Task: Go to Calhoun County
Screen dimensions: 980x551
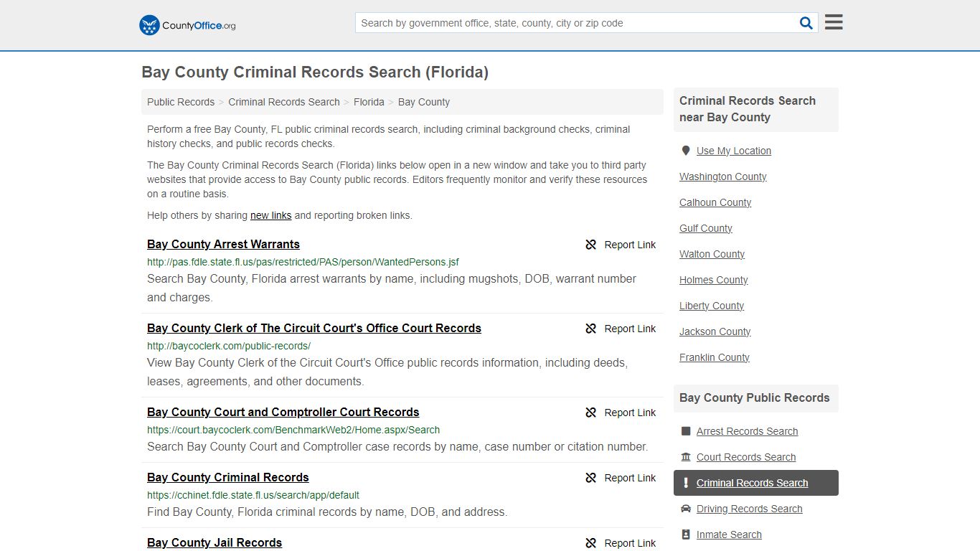Action: tap(715, 202)
